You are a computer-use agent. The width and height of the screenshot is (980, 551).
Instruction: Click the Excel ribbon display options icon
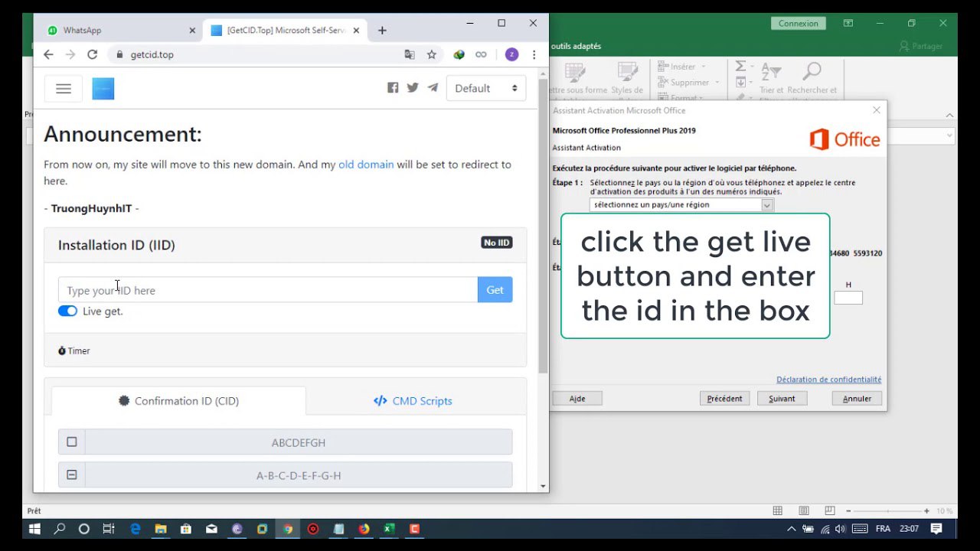[848, 24]
